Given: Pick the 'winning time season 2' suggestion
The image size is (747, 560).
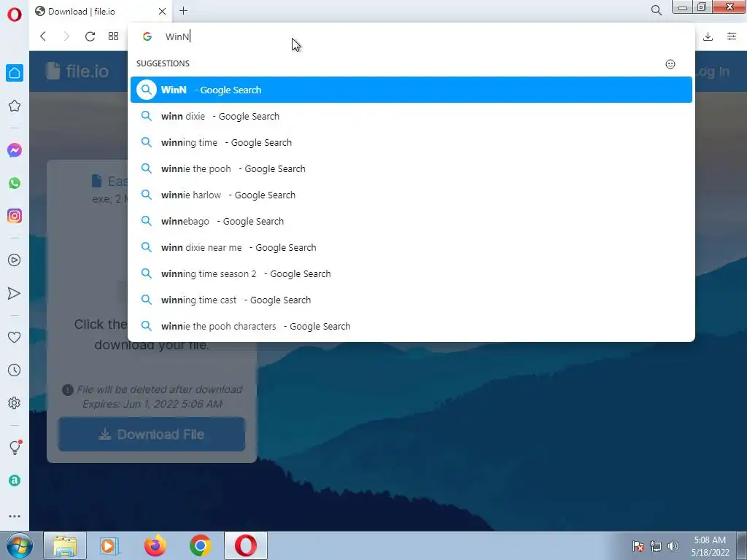Looking at the screenshot, I should click(411, 274).
